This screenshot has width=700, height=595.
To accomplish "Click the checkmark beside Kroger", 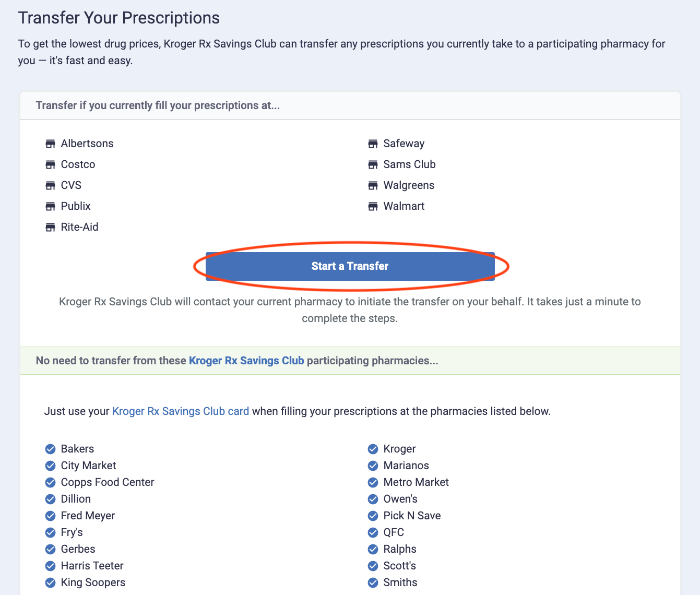I will click(373, 449).
